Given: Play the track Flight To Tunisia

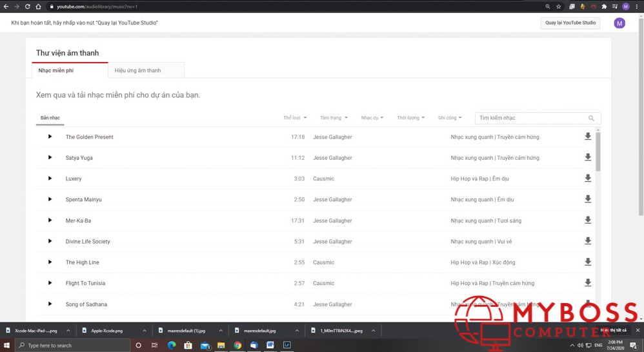Looking at the screenshot, I should 50,283.
